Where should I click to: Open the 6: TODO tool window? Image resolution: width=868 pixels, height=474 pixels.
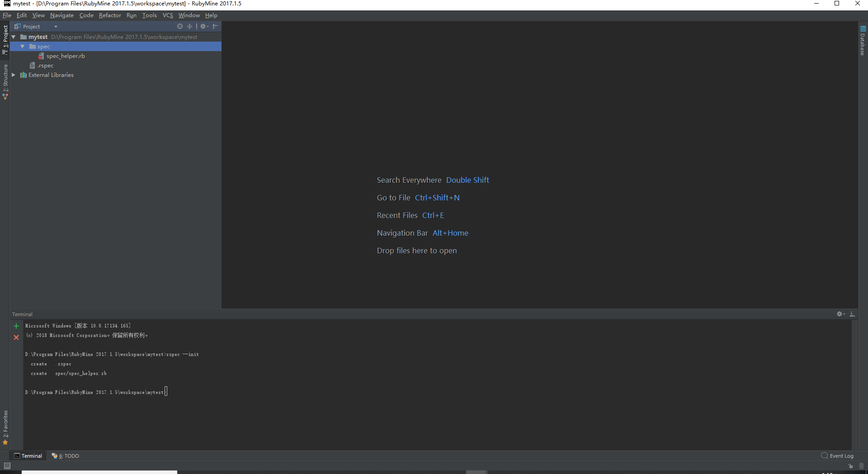pyautogui.click(x=66, y=456)
